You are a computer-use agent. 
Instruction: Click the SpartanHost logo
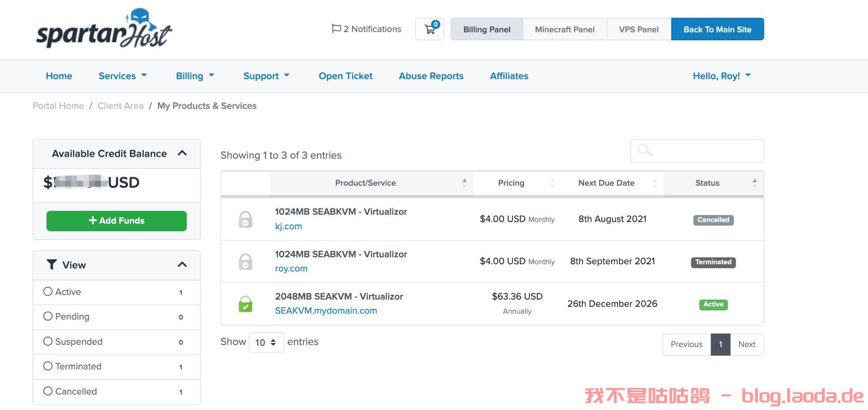coord(104,28)
